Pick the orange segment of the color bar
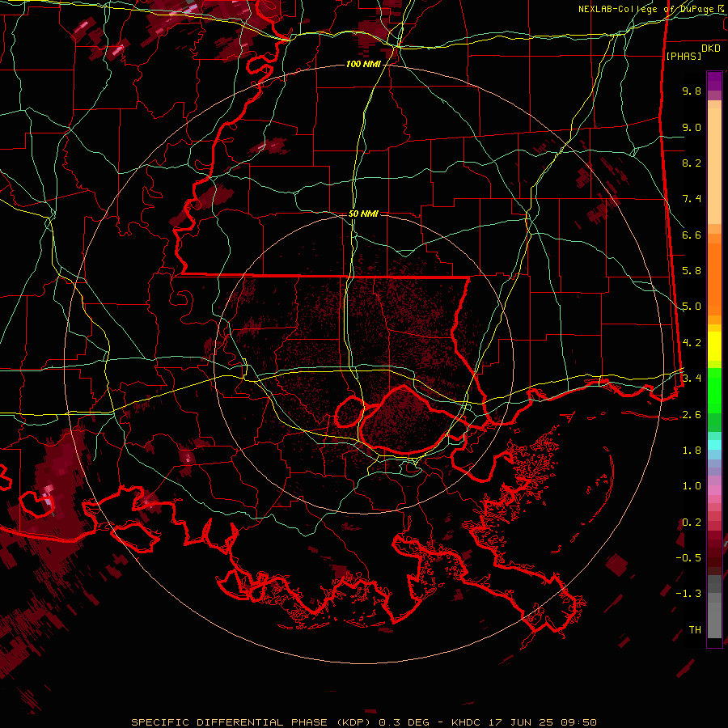Image resolution: width=728 pixels, height=728 pixels. tap(714, 278)
